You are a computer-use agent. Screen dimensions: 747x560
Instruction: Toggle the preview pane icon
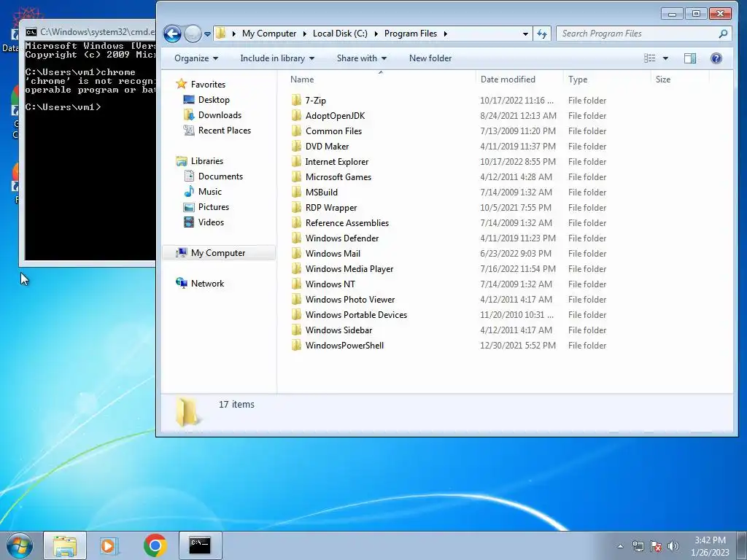click(690, 58)
